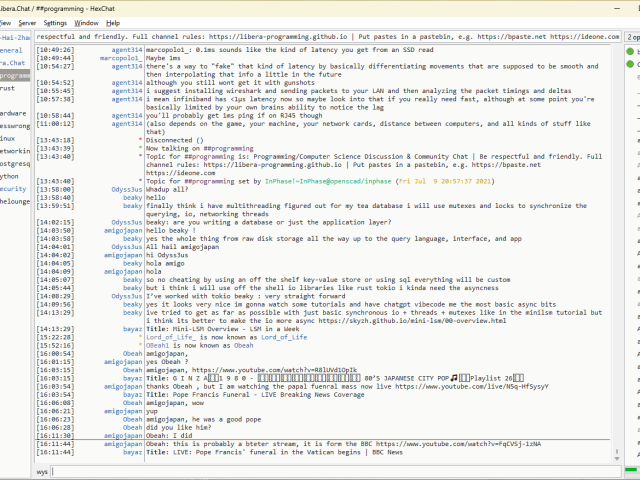Select the rust channel in the channel tree

pos(8,88)
